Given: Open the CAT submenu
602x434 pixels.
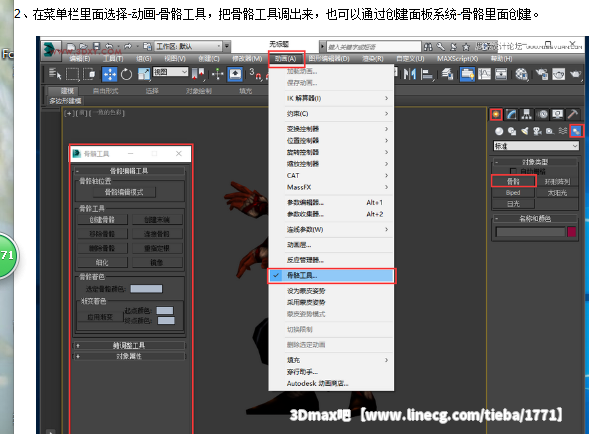Looking at the screenshot, I should (331, 176).
